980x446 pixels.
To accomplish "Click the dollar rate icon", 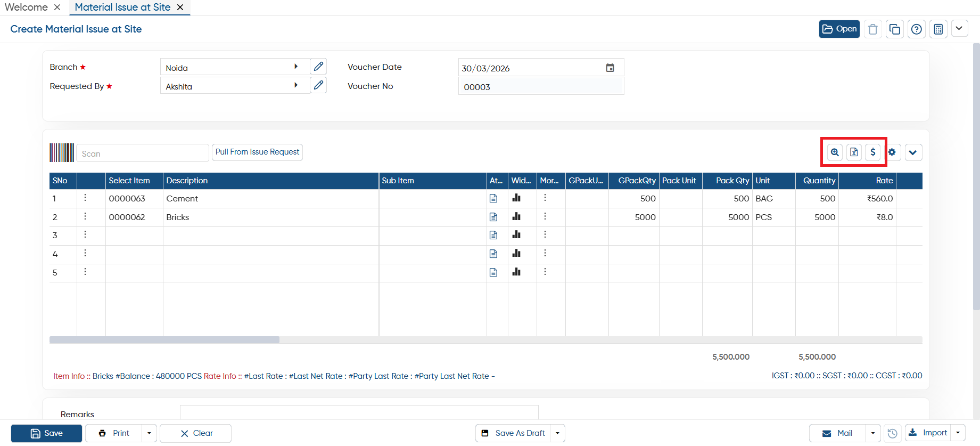I will [872, 152].
